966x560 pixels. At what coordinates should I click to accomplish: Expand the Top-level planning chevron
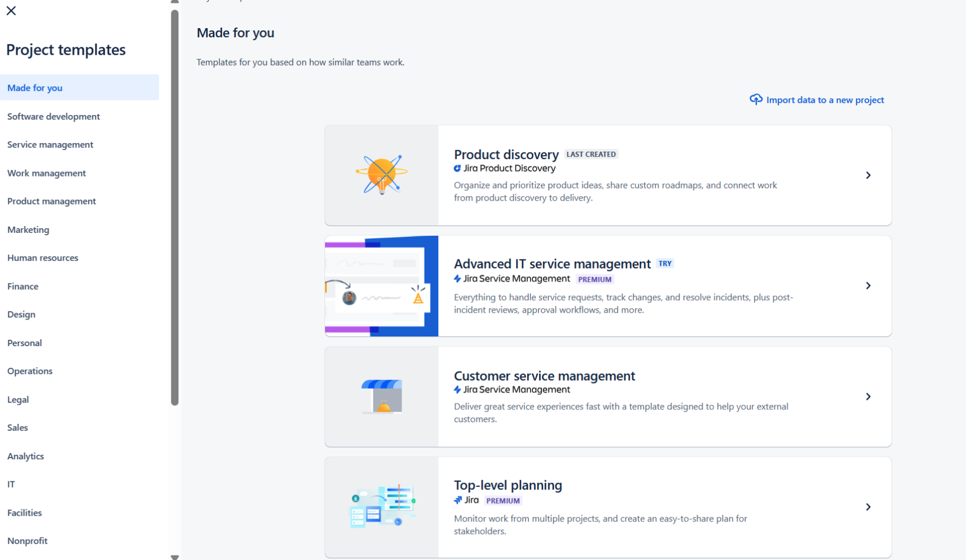[868, 507]
